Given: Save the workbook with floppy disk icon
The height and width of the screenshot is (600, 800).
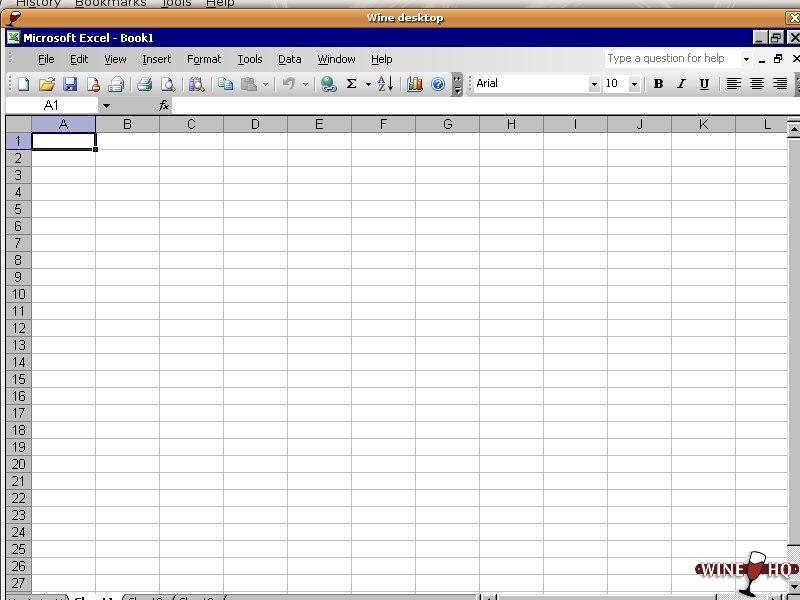Looking at the screenshot, I should click(70, 84).
